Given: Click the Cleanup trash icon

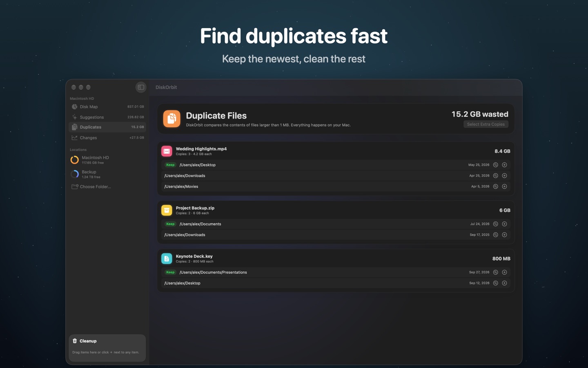Looking at the screenshot, I should click(75, 341).
